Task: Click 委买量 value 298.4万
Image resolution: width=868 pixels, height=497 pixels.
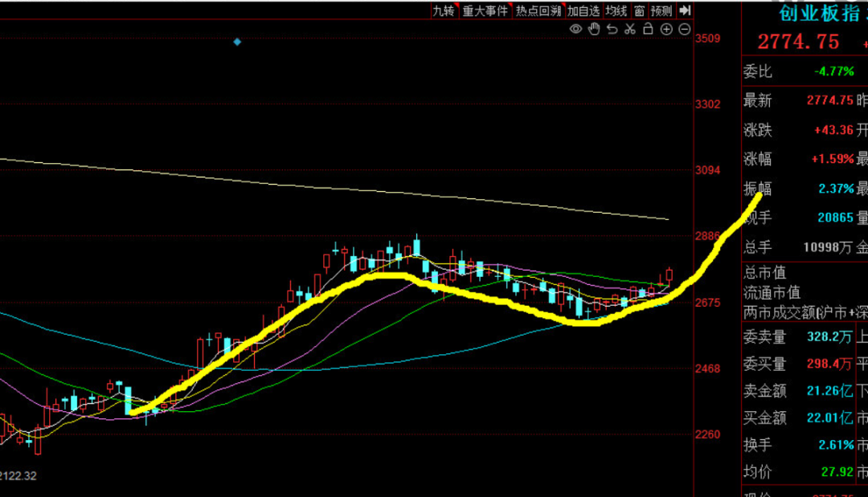Action: coord(829,364)
